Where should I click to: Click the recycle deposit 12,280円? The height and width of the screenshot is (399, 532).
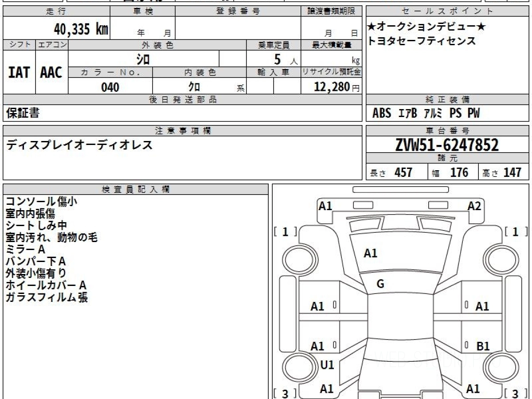pos(337,87)
